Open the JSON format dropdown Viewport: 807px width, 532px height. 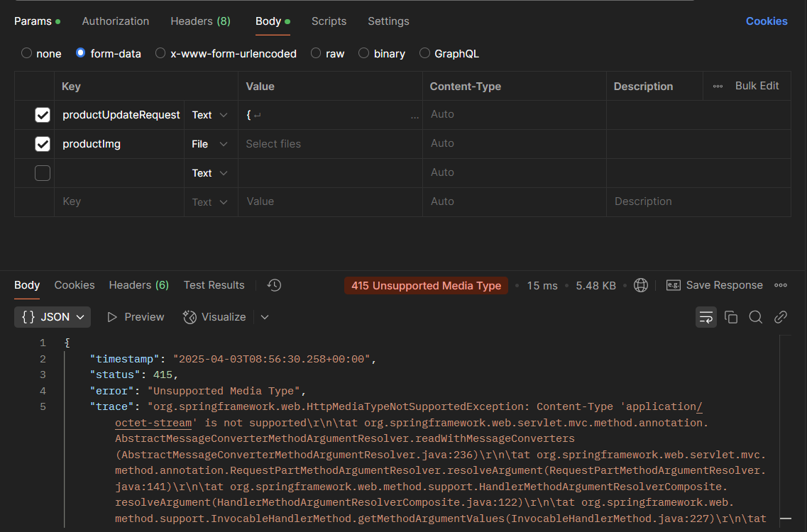[x=53, y=317]
